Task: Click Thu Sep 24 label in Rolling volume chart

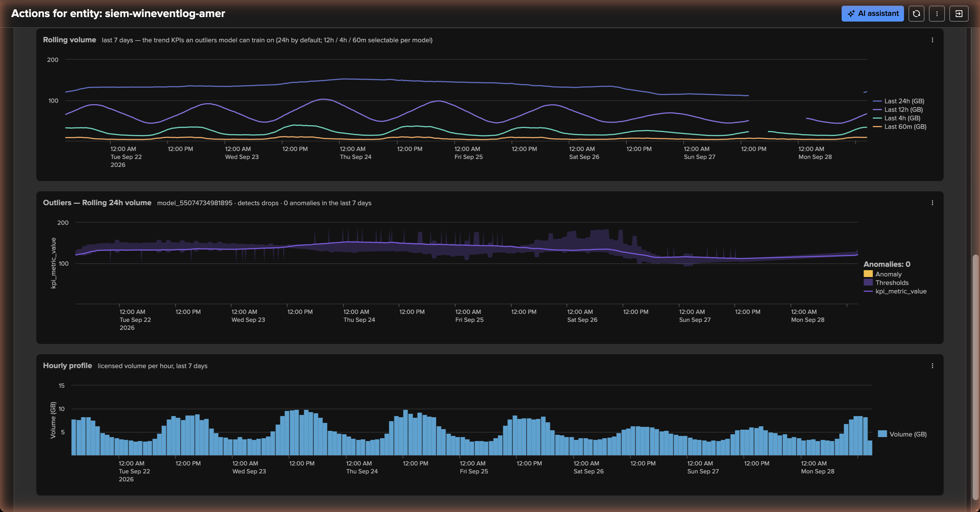Action: click(x=355, y=157)
